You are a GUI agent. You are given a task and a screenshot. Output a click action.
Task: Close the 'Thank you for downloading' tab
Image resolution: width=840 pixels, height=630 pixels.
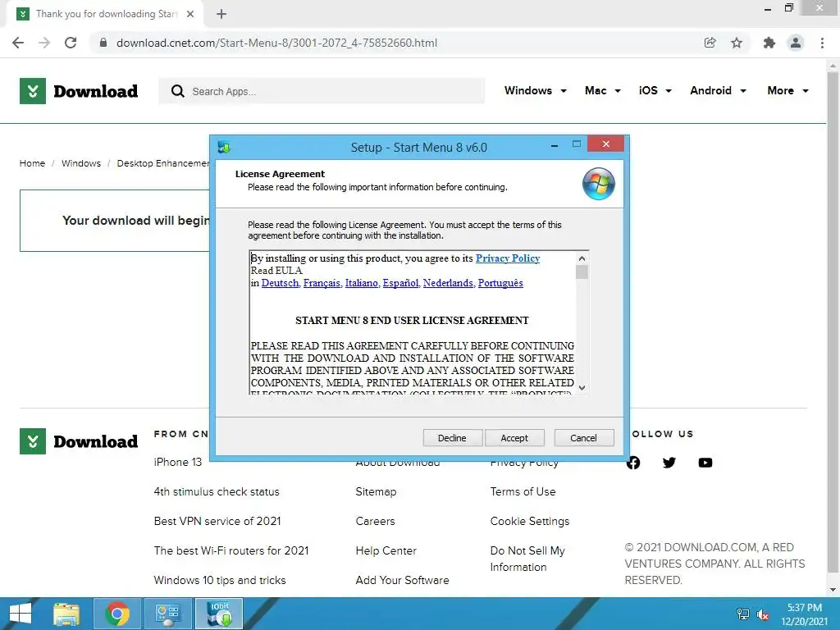coord(190,14)
